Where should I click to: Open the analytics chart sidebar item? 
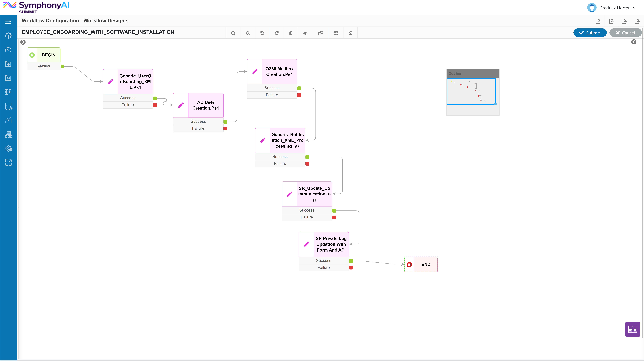click(x=8, y=120)
